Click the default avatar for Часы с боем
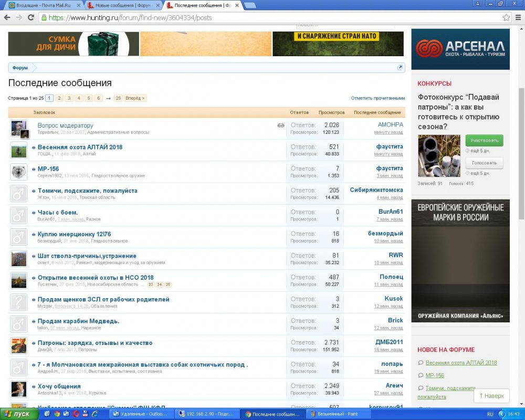This screenshot has height=420, width=525. point(19,215)
